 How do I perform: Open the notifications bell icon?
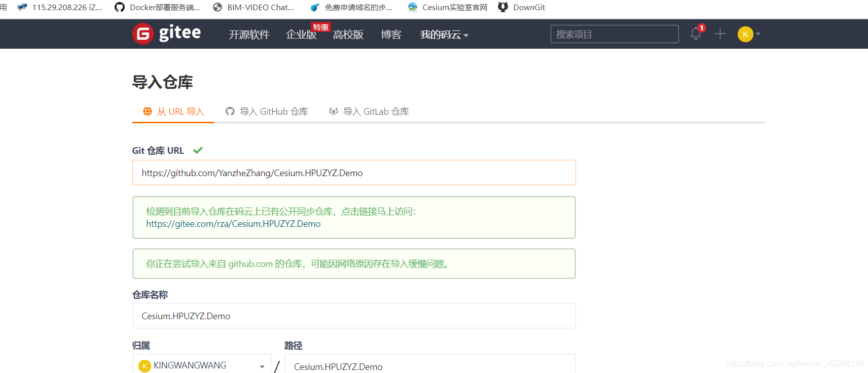696,34
